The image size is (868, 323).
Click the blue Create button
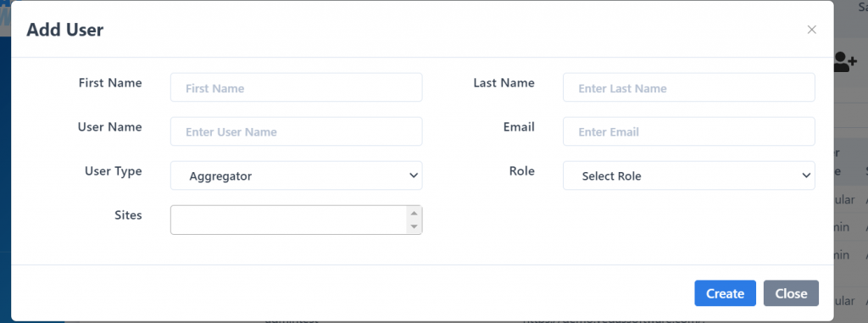pos(726,293)
